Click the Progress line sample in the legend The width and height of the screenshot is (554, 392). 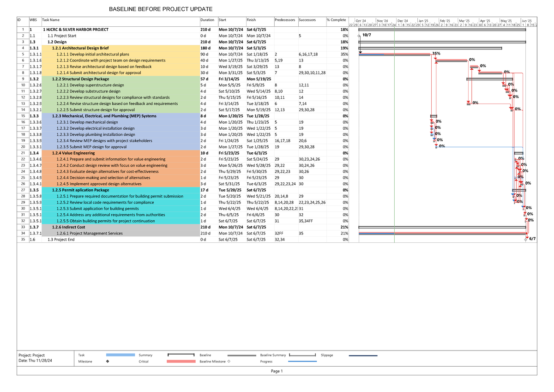click(x=302, y=362)
